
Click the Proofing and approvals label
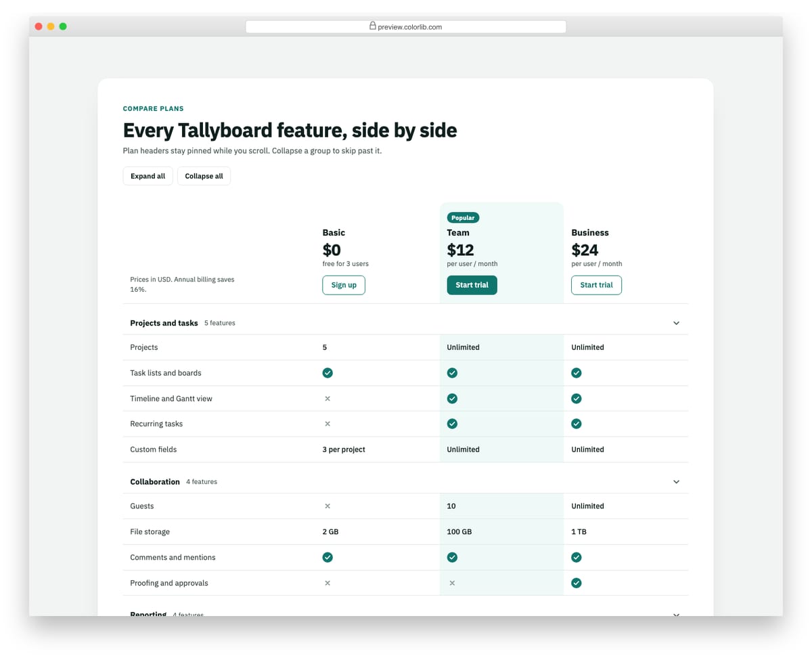[169, 583]
